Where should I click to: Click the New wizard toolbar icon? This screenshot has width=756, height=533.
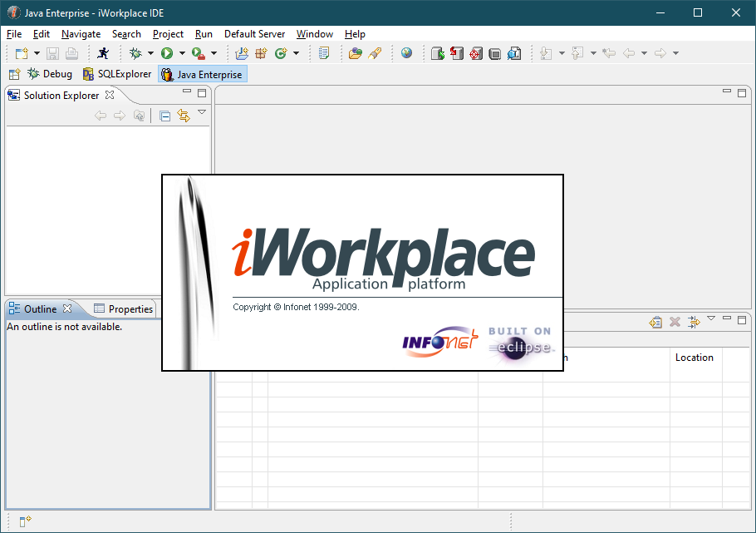22,53
